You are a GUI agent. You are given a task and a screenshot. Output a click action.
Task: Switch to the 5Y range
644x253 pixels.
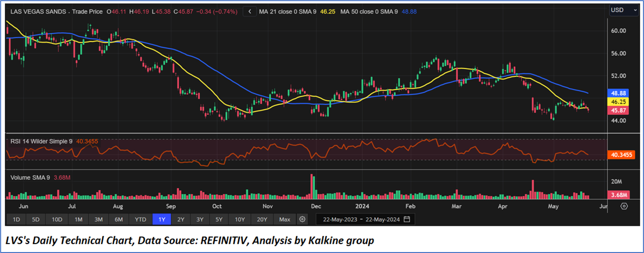[218, 219]
